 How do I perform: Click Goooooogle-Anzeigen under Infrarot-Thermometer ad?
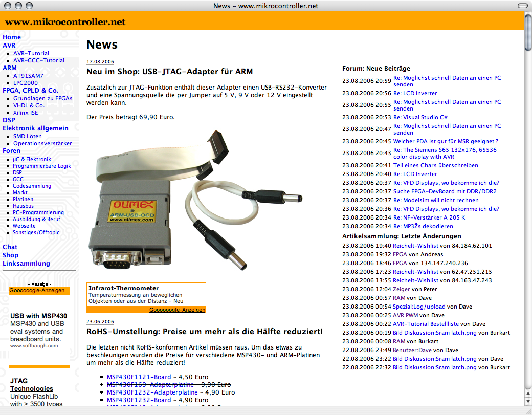click(177, 310)
